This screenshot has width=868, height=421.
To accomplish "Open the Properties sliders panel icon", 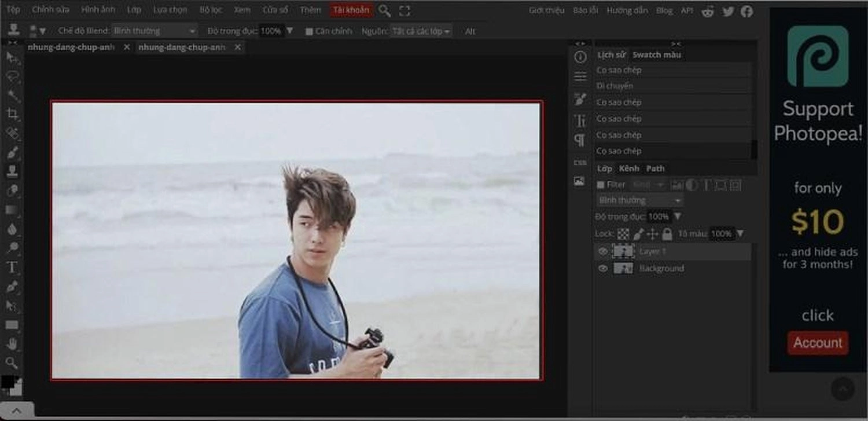I will click(580, 76).
